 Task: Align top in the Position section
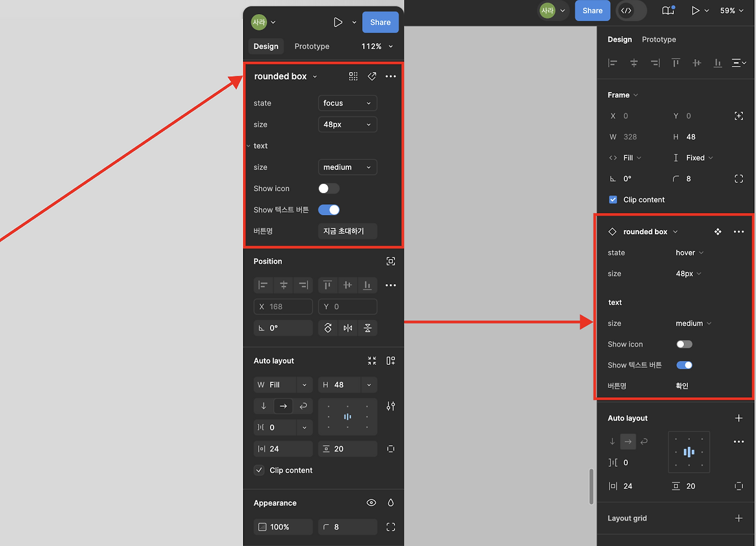click(x=328, y=285)
